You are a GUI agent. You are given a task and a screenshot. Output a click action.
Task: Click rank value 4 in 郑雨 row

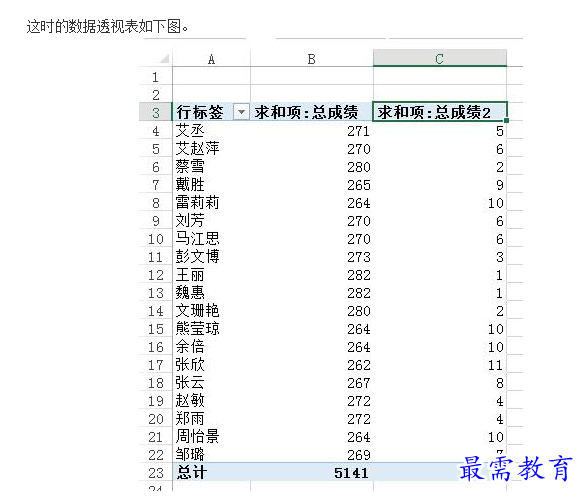click(500, 419)
